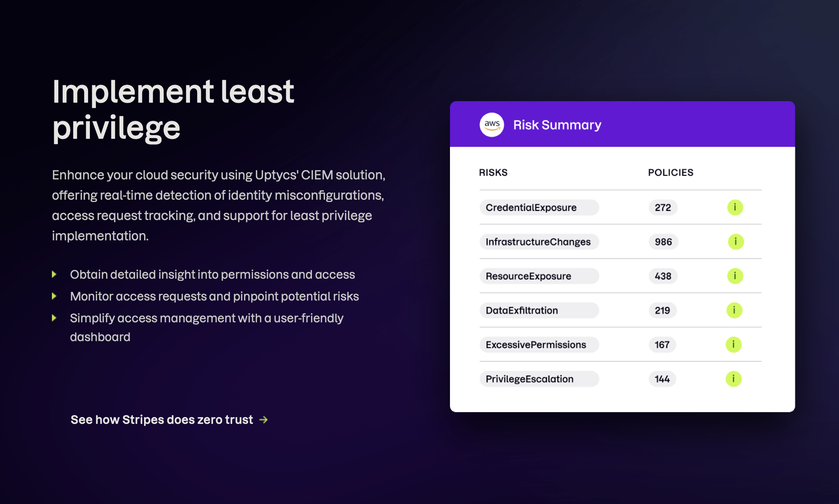Open info icon for InfrastructureChanges row
Viewport: 839px width, 504px height.
coord(736,242)
